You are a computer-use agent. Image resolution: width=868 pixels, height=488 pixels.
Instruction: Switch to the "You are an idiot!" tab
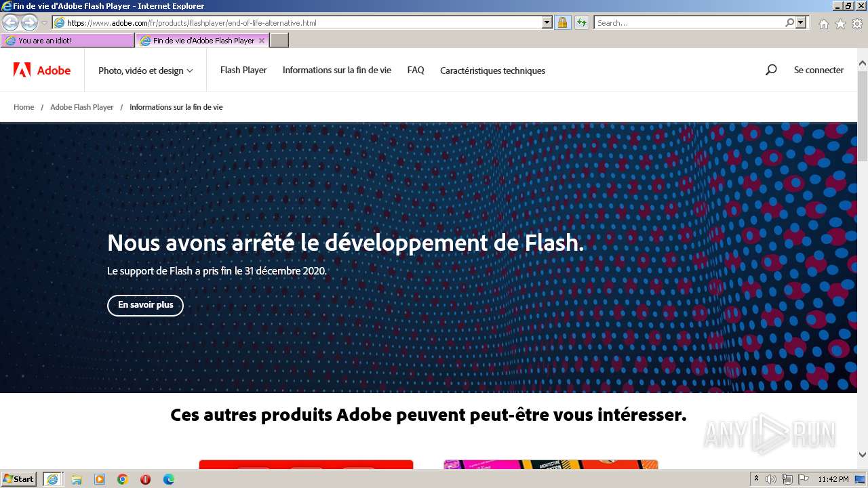(x=68, y=41)
